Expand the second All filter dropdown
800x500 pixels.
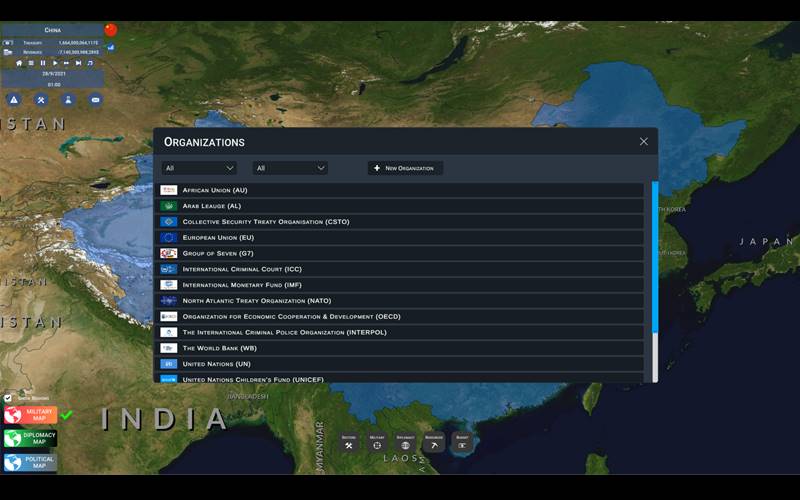click(291, 168)
